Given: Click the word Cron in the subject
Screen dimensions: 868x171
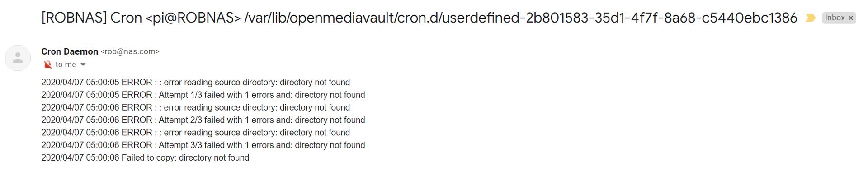Looking at the screenshot, I should [x=126, y=18].
